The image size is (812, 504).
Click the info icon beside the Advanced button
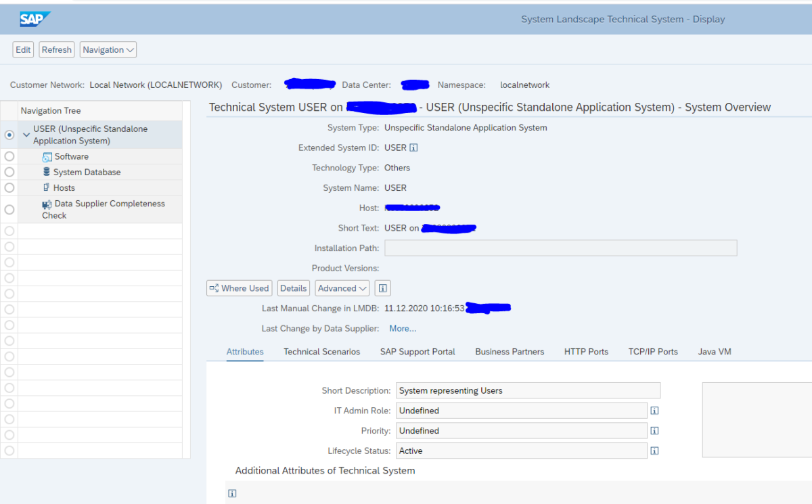coord(382,288)
